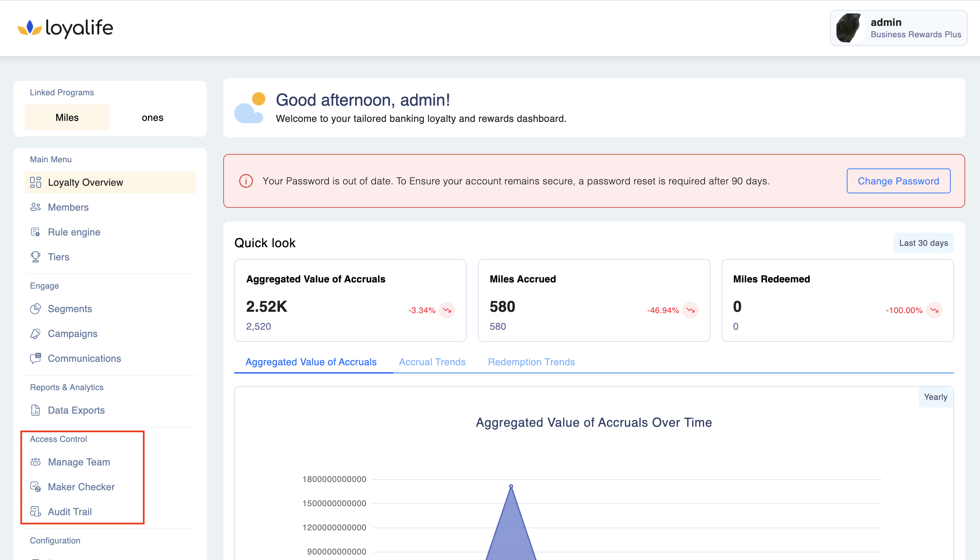Click the chart peak data point
980x560 pixels.
pos(511,486)
